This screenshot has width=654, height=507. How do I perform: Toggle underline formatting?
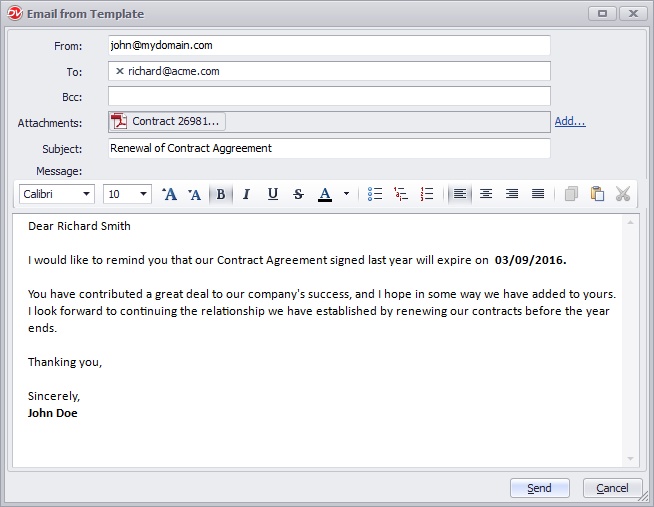273,194
